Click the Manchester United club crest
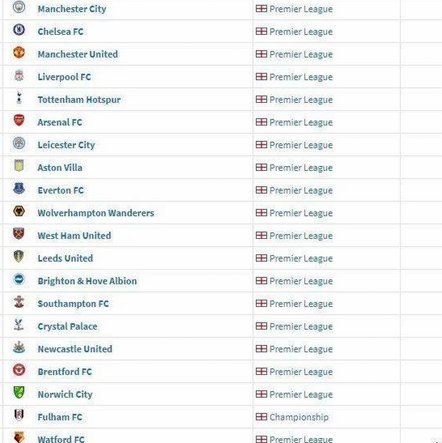The image size is (442, 443). [19, 53]
